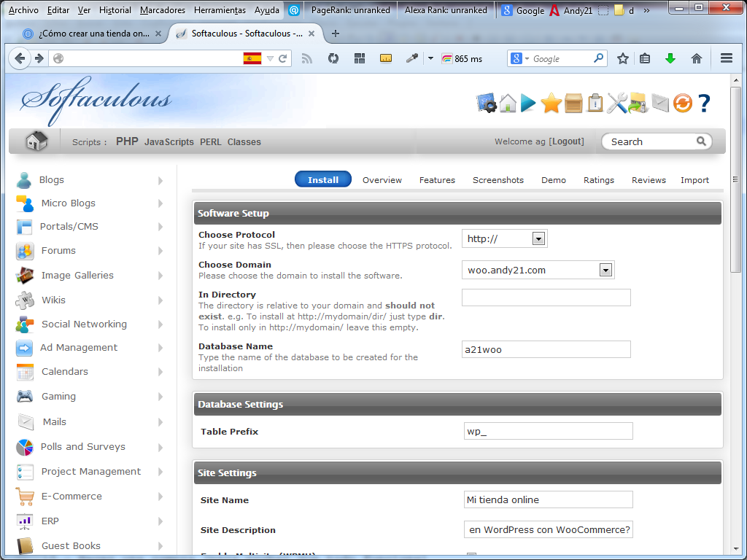747x560 pixels.
Task: Click the Site Name input field
Action: pyautogui.click(x=549, y=499)
